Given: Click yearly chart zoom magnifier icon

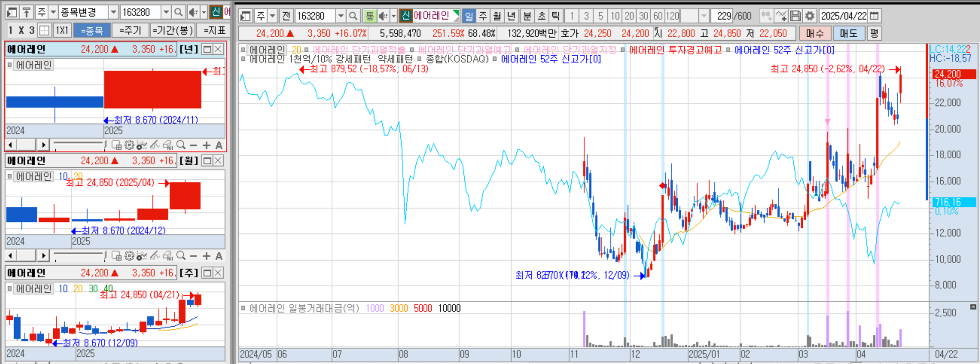Looking at the screenshot, I should tap(181, 145).
